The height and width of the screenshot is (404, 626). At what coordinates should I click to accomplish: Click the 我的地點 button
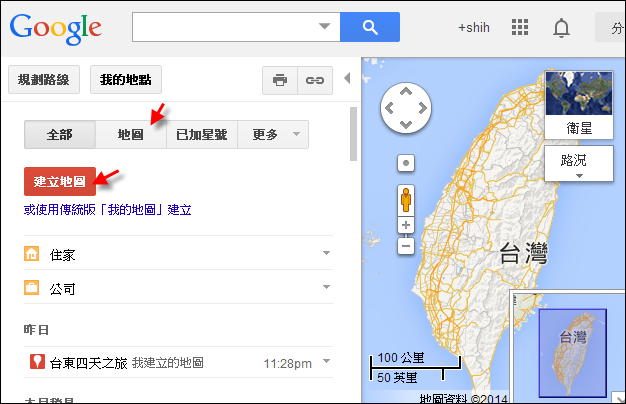[x=126, y=80]
